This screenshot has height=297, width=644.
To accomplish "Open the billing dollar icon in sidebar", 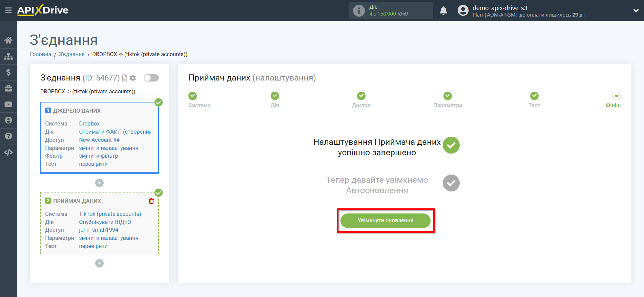I will click(8, 72).
